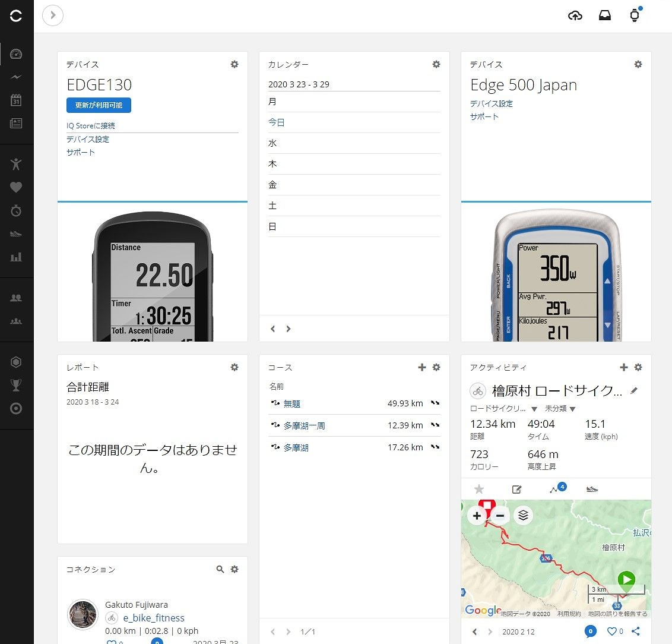The width and height of the screenshot is (672, 644).
Task: Go to previous week in calendar card
Action: pos(273,329)
